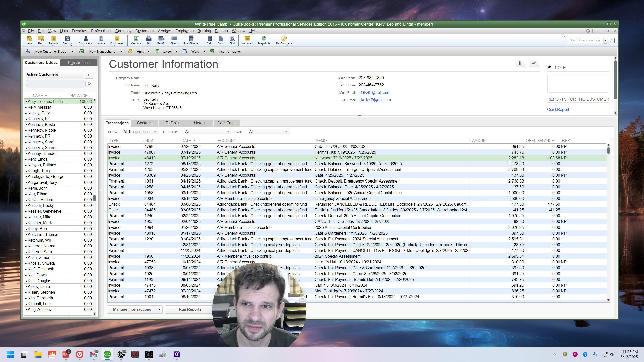Click the LGK48@aol.com email link
This screenshot has width=644, height=362.
(374, 92)
